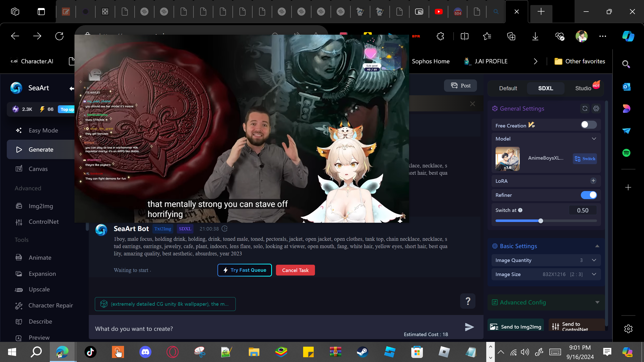Switch to the Default tab
644x362 pixels.
point(508,88)
